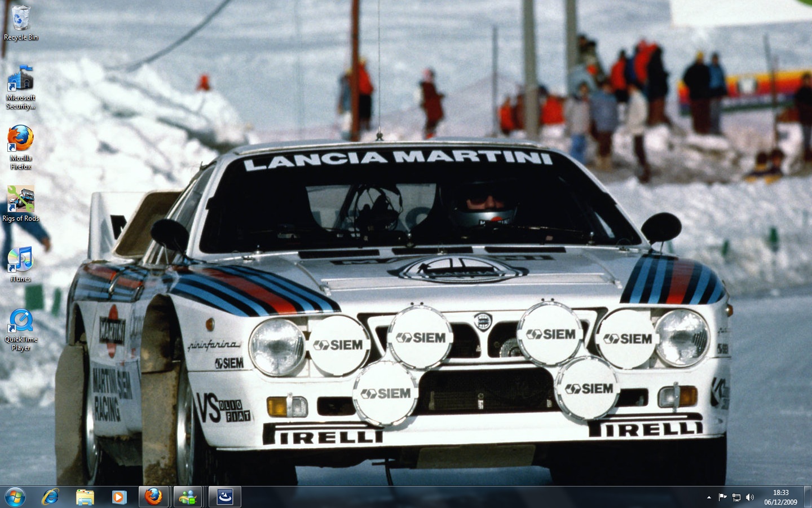The width and height of the screenshot is (812, 508).
Task: Show hidden notification area icons
Action: (x=709, y=497)
